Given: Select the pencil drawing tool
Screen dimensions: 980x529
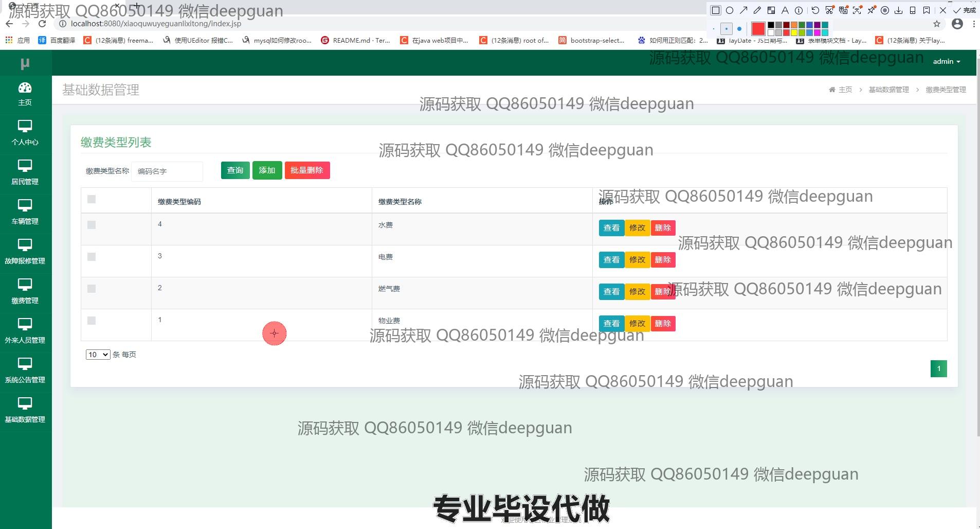Looking at the screenshot, I should (757, 10).
